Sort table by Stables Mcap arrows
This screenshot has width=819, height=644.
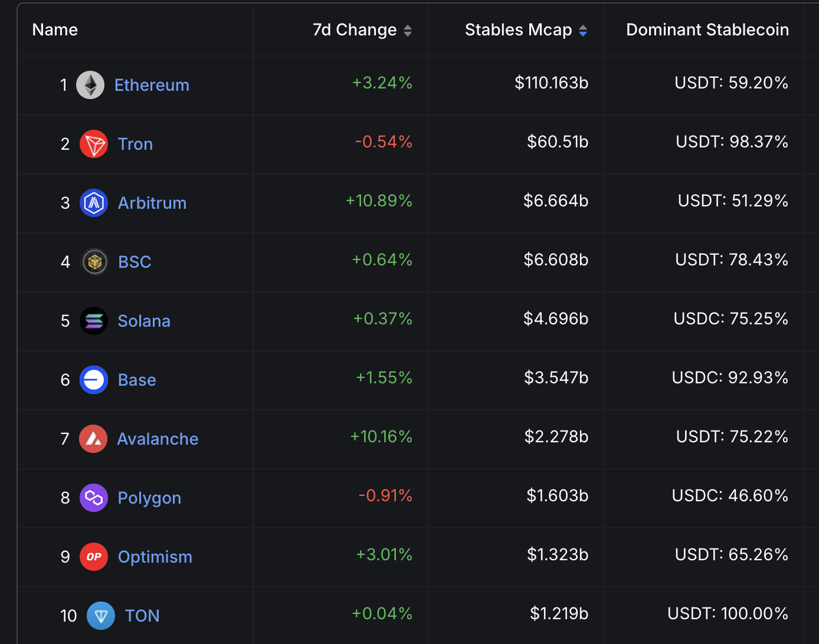coord(583,31)
